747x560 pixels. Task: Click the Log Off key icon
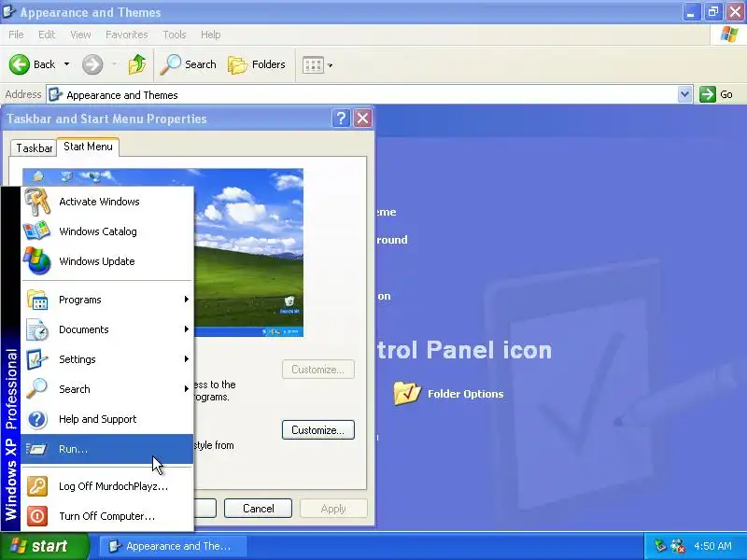37,486
